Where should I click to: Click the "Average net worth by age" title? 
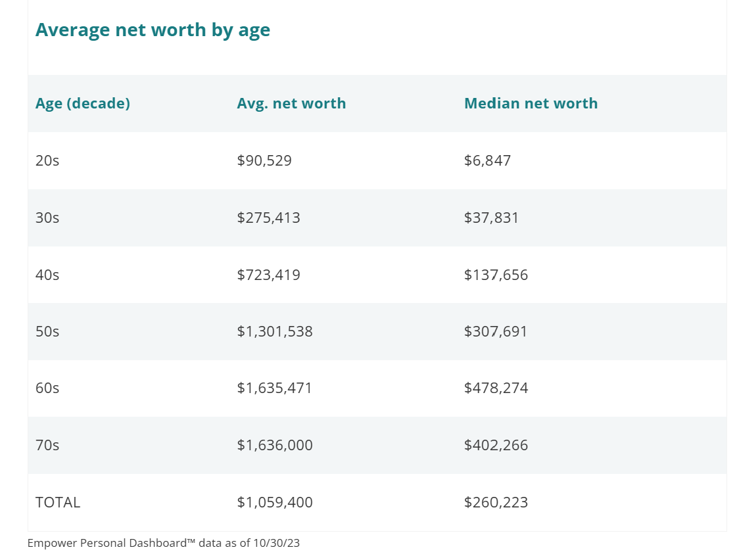click(x=153, y=30)
